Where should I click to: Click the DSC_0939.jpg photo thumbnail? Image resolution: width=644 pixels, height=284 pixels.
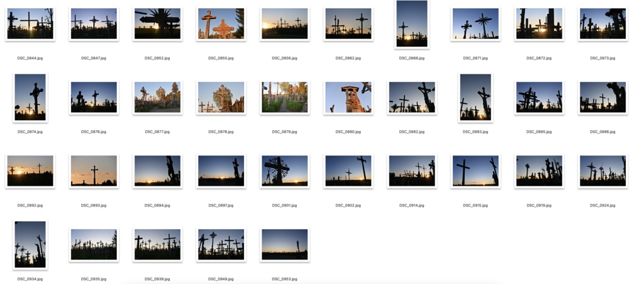click(157, 244)
